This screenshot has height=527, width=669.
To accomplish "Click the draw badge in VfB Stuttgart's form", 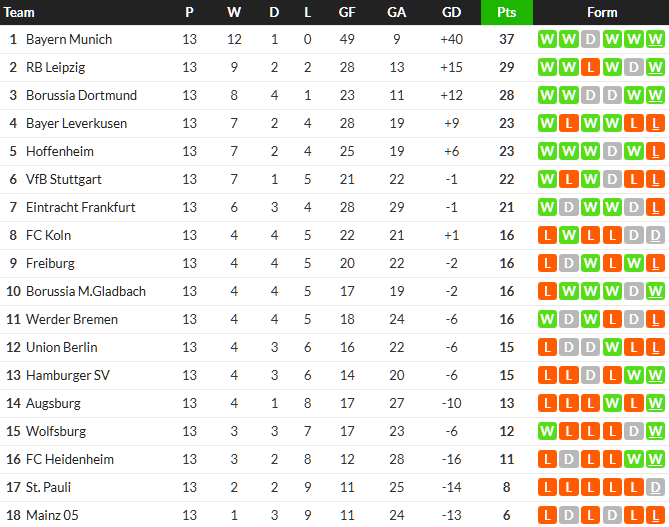I will 612,180.
